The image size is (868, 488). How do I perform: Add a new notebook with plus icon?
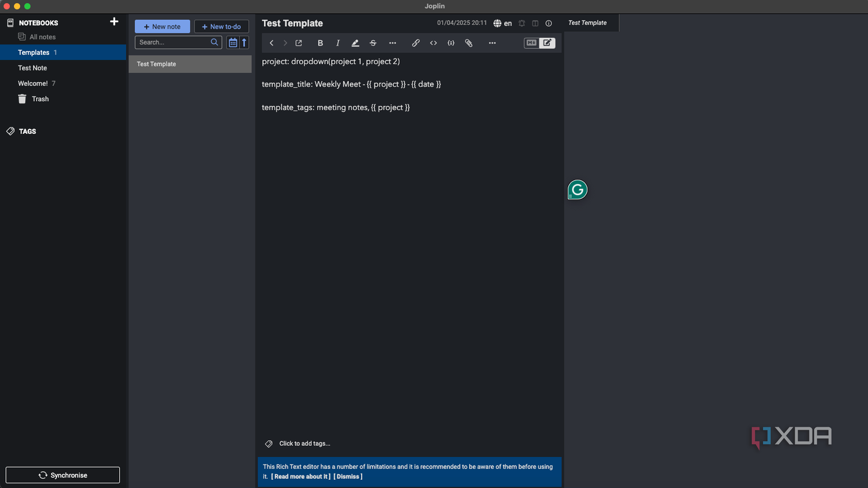coord(114,22)
